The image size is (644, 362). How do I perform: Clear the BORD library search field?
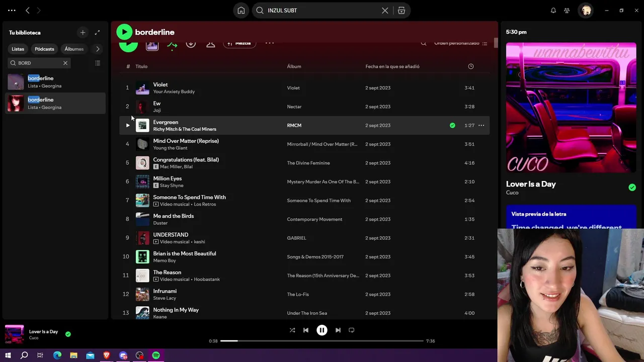[65, 63]
